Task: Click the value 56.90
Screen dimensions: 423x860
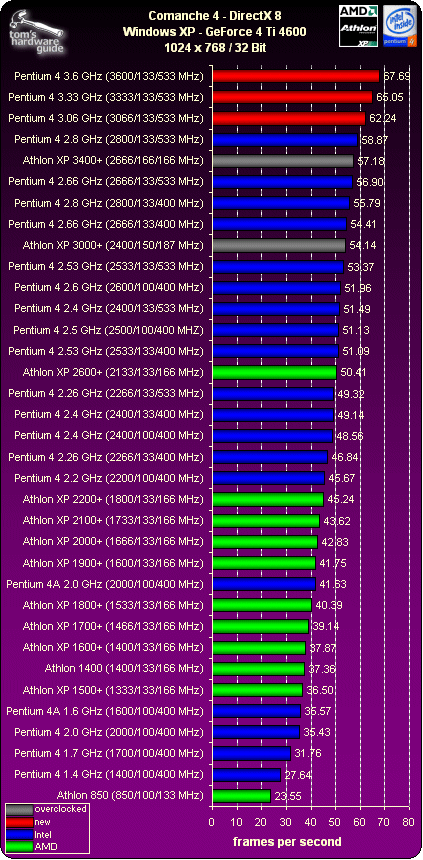Action: tap(370, 182)
